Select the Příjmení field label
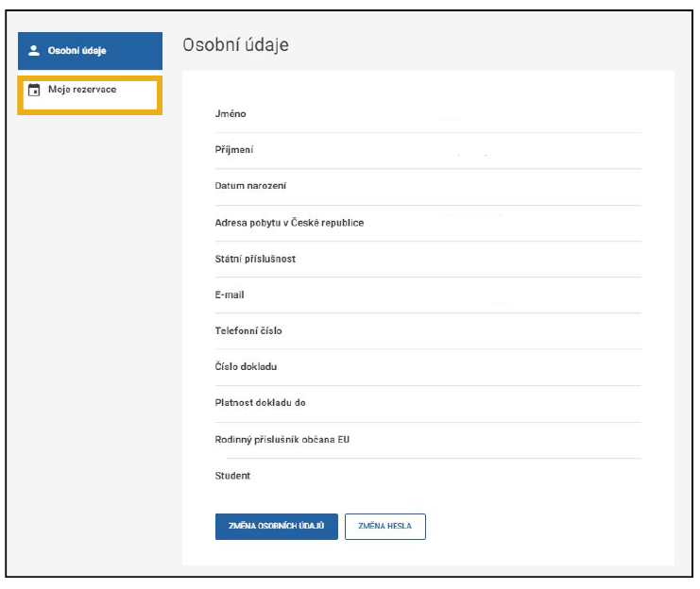 [x=234, y=150]
